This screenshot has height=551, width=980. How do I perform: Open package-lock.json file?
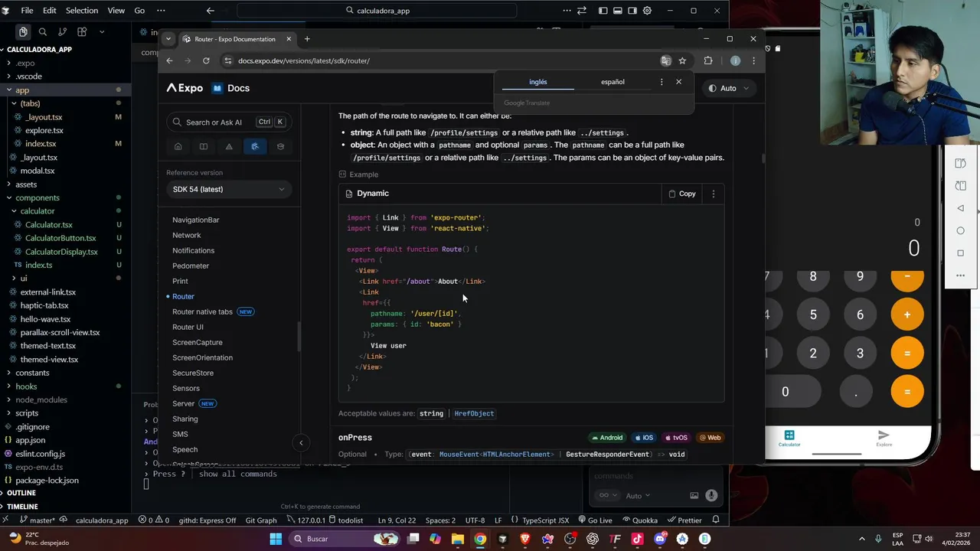(x=47, y=481)
